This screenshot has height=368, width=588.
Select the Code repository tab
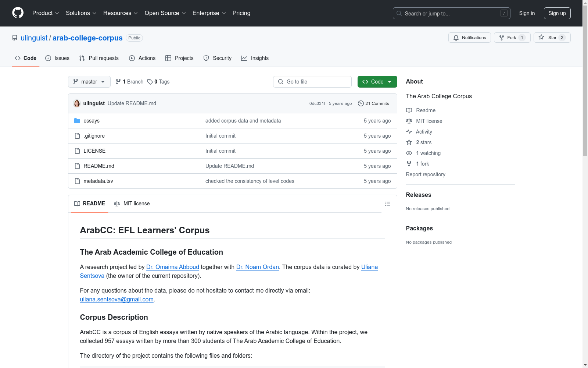click(x=26, y=58)
